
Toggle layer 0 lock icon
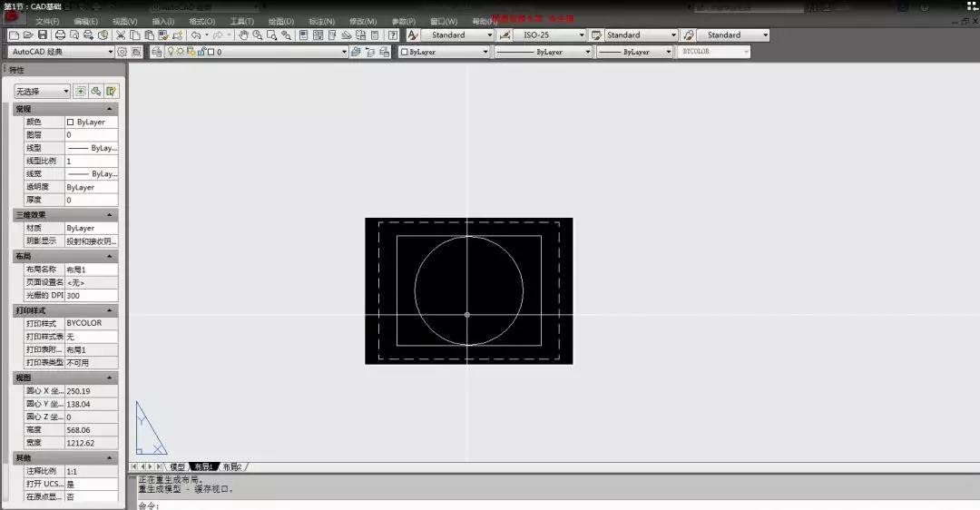point(201,52)
